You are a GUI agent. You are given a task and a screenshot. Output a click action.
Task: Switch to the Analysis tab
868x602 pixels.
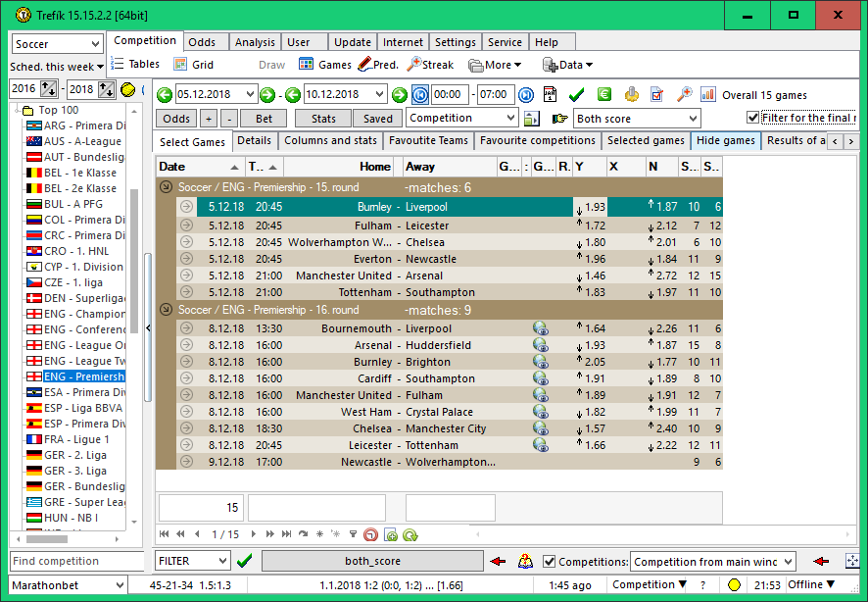[x=255, y=42]
